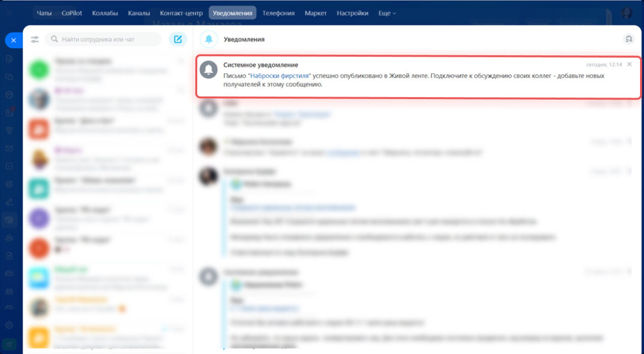This screenshot has height=354, width=644.
Task: Open the CoPilot tab
Action: point(71,13)
